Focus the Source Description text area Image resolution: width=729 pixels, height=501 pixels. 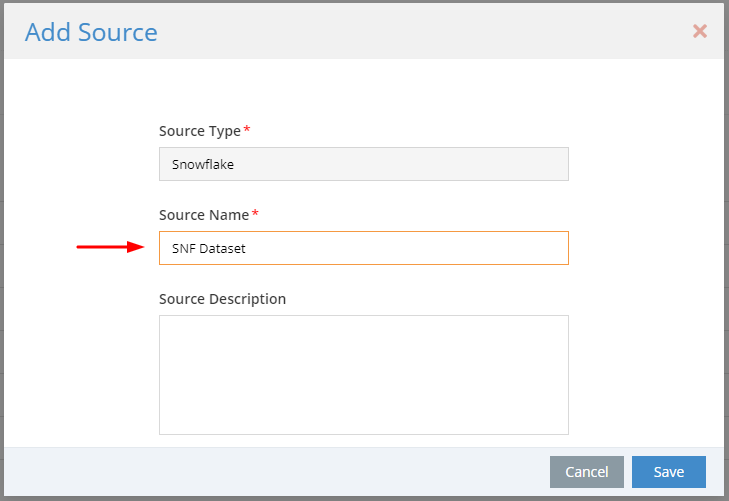(364, 375)
